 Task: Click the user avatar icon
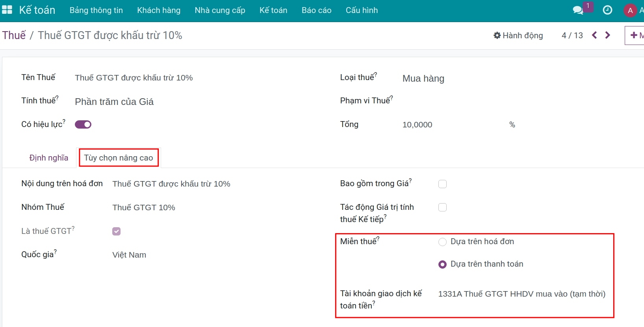point(630,10)
